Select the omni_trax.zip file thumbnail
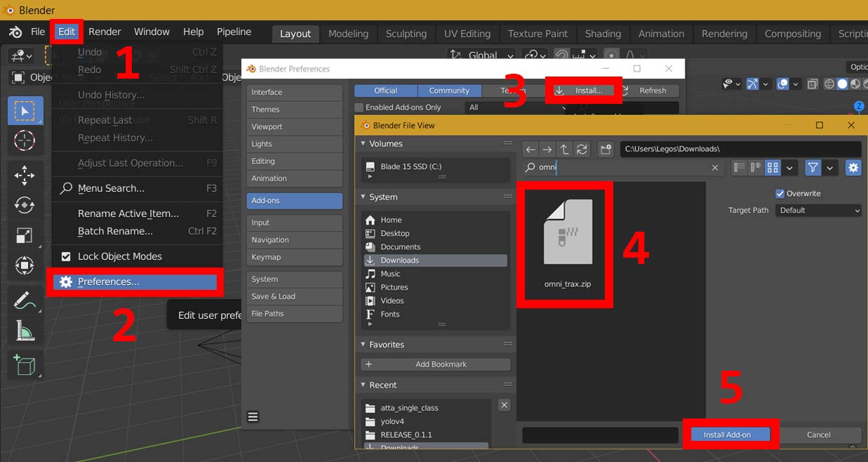This screenshot has width=868, height=462. (x=568, y=243)
